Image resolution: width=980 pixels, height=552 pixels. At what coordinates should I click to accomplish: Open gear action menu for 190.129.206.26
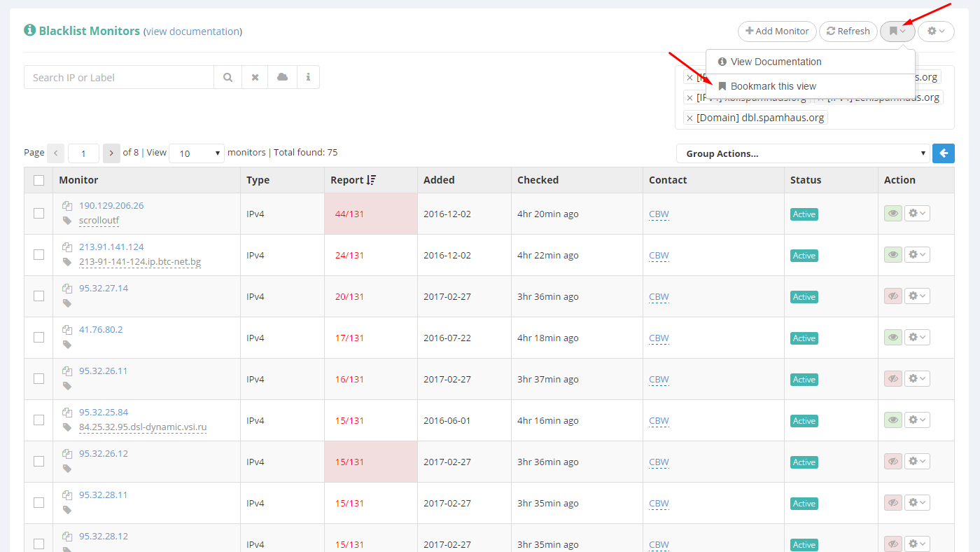click(917, 214)
